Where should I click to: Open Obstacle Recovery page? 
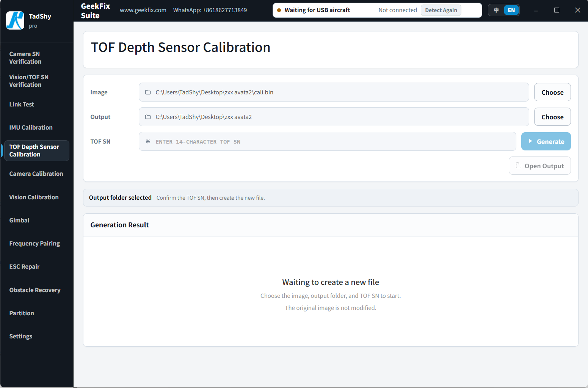pos(36,290)
